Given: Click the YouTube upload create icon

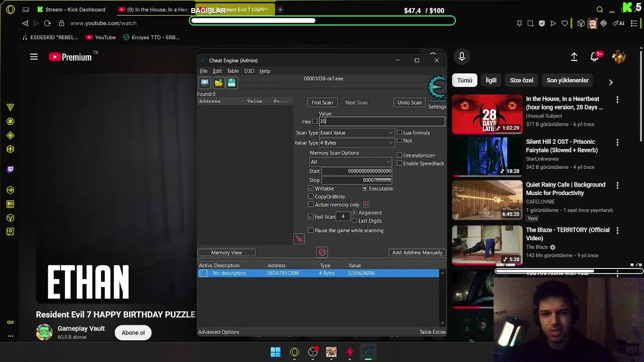Looking at the screenshot, I should click(574, 57).
